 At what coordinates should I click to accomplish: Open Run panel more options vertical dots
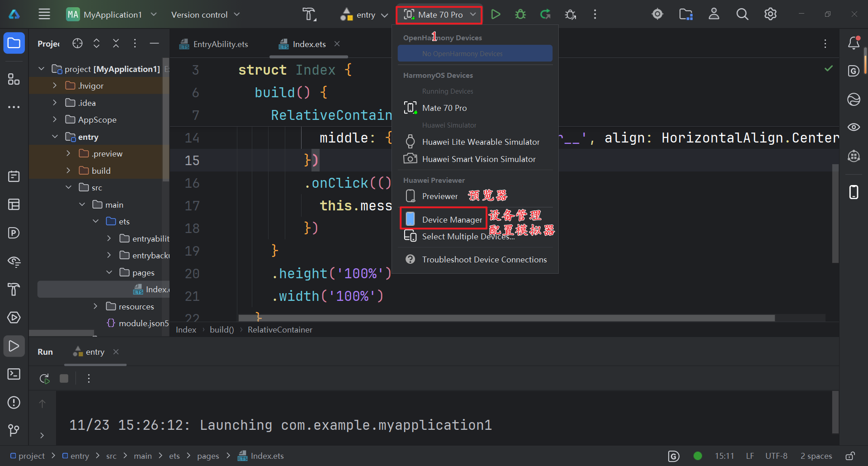(89, 379)
